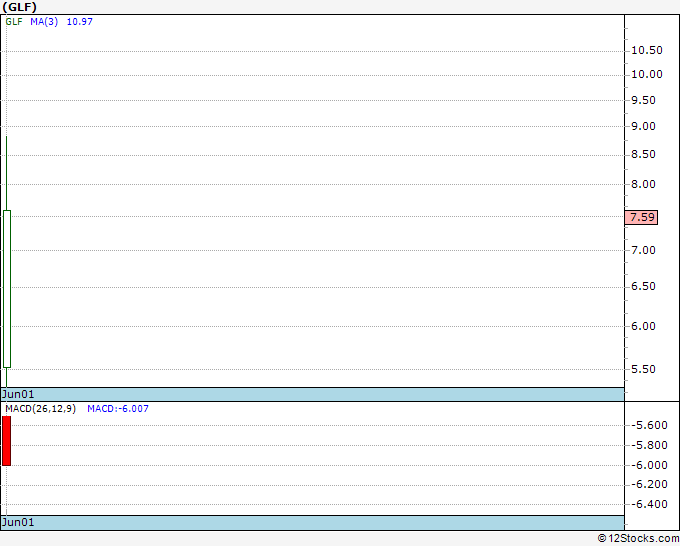Click the 10.50 price axis label
This screenshot has width=680, height=546.
click(647, 50)
